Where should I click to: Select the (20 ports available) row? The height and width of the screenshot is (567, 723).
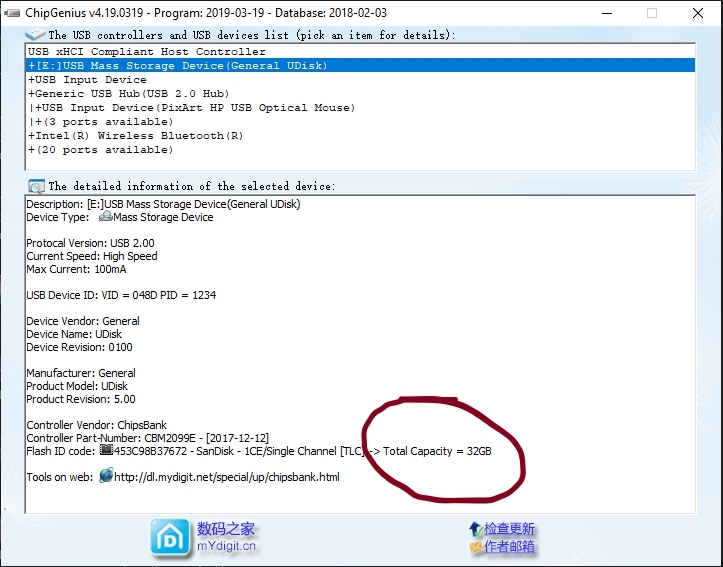pyautogui.click(x=360, y=150)
